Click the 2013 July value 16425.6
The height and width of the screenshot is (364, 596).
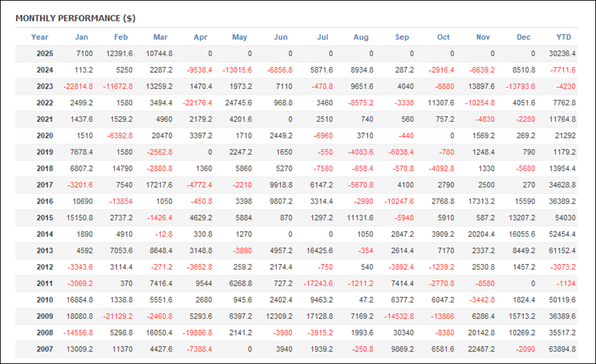click(320, 250)
